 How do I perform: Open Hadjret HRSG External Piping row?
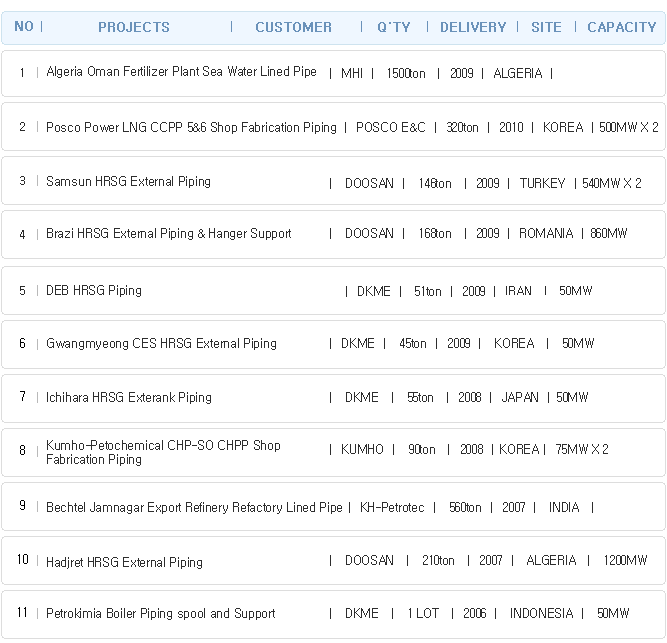[334, 560]
